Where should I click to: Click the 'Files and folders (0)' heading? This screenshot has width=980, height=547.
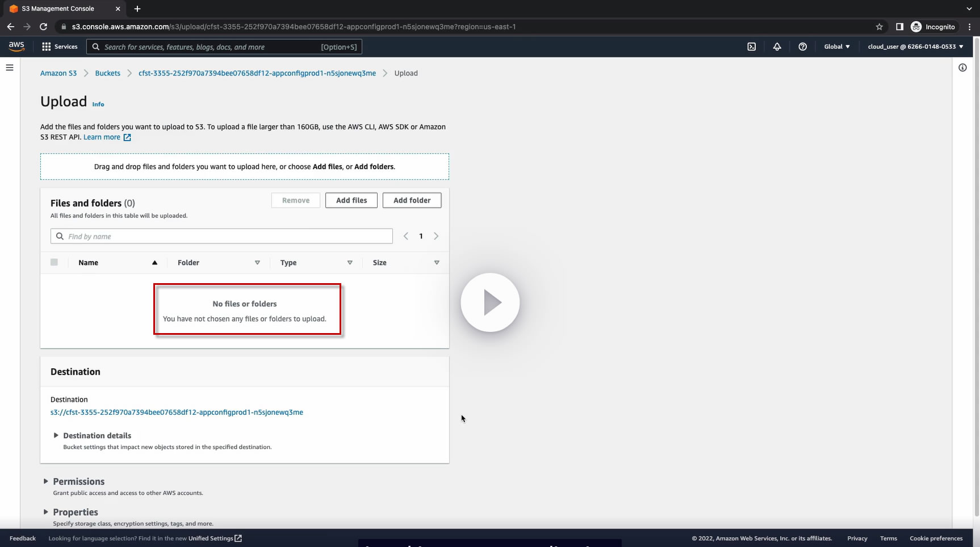(93, 203)
